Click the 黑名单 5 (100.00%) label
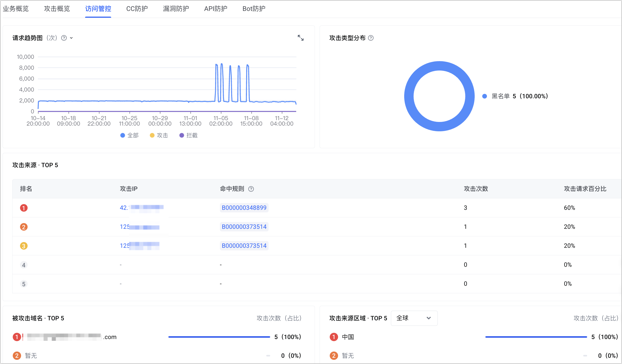 point(520,96)
